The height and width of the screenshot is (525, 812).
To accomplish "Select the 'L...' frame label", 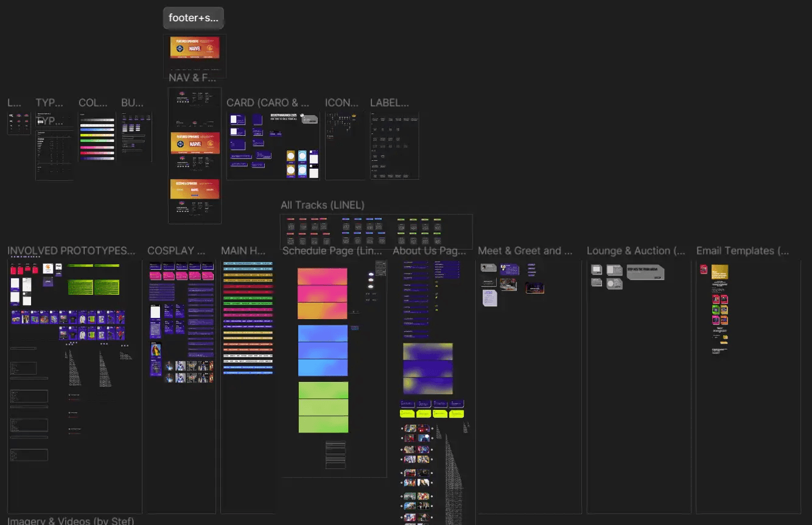I will point(14,103).
